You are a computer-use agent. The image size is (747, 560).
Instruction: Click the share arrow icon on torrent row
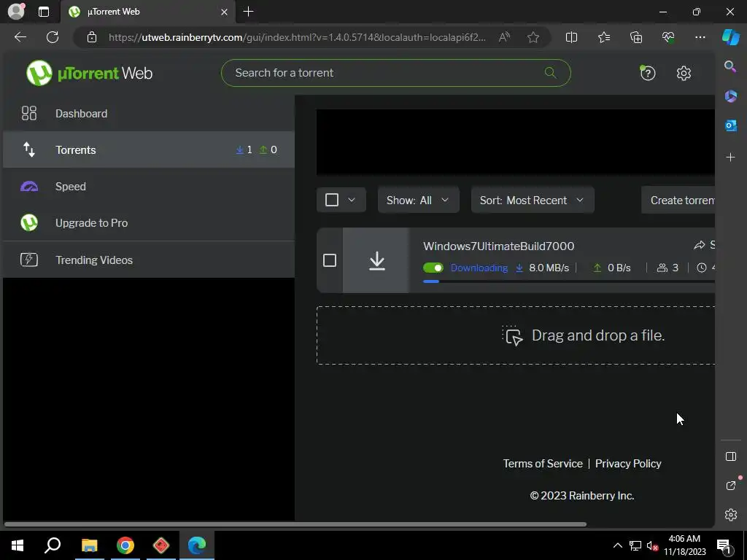pyautogui.click(x=700, y=245)
